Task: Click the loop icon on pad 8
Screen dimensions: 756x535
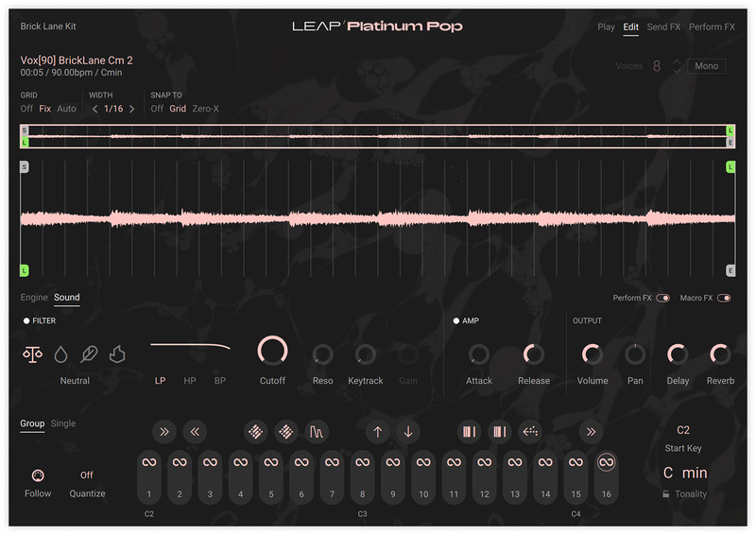Action: pos(363,462)
